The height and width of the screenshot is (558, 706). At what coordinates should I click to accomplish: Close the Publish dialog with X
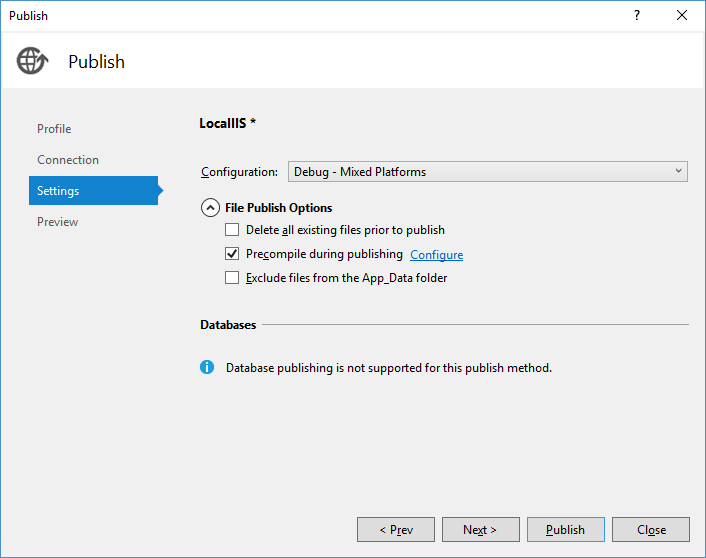682,15
